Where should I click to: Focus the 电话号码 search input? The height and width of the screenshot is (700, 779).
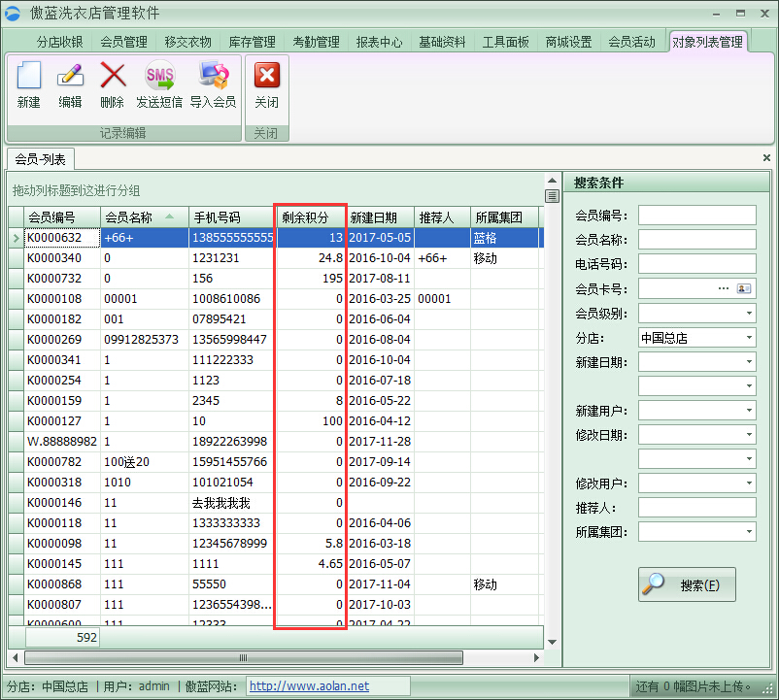click(697, 264)
